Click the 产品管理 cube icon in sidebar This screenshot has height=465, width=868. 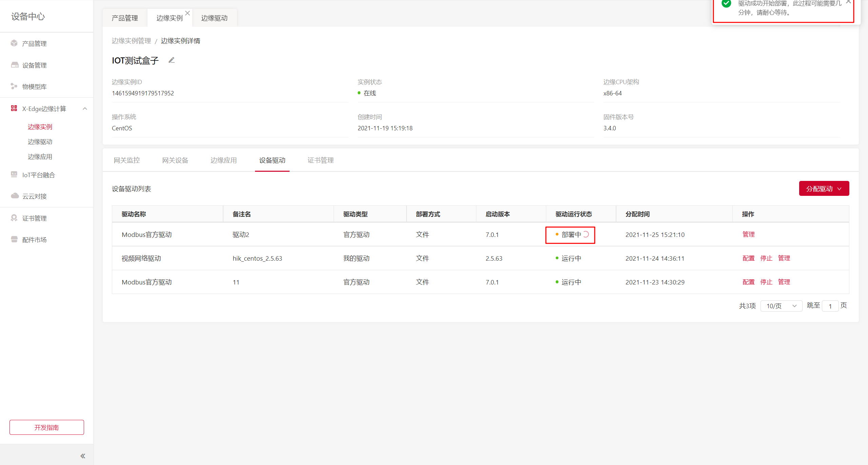coord(14,43)
